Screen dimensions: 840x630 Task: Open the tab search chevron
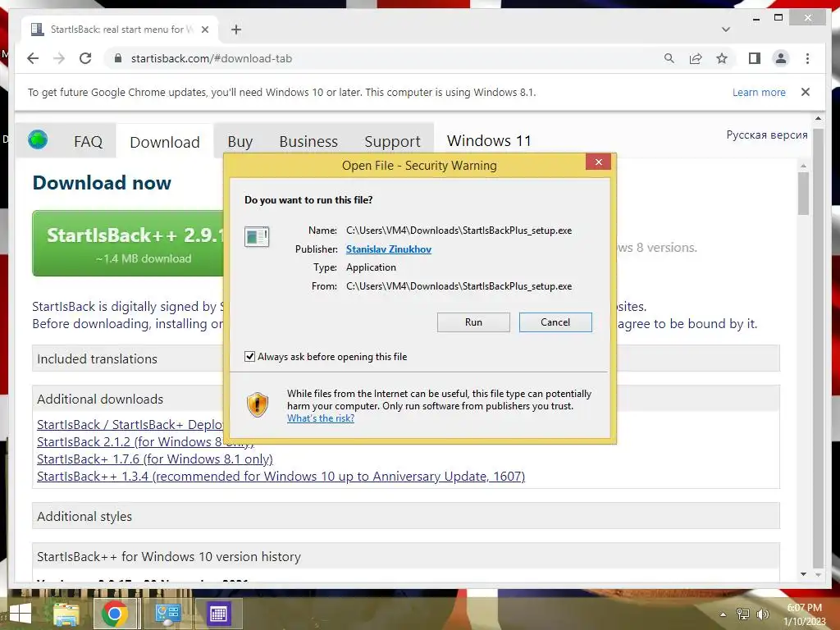tap(726, 30)
